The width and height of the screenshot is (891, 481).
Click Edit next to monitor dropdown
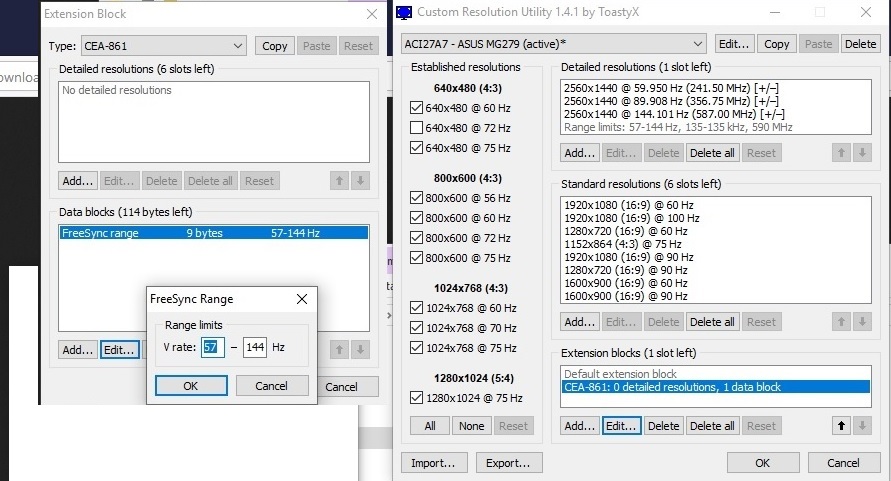coord(734,44)
